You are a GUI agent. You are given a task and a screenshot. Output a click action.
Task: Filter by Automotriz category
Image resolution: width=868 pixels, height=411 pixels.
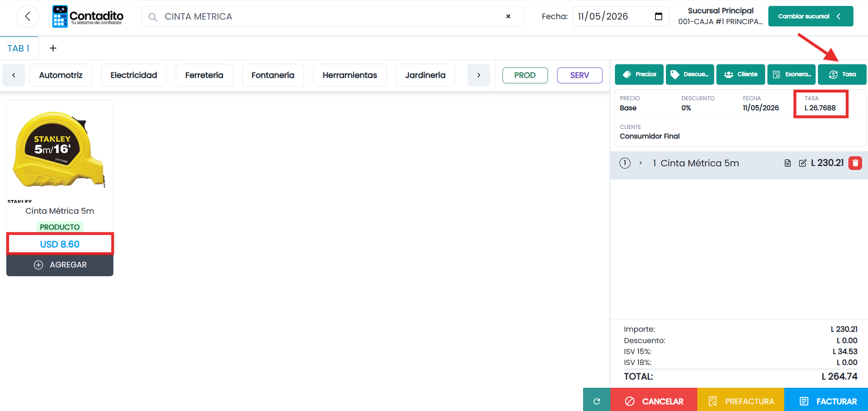(61, 75)
